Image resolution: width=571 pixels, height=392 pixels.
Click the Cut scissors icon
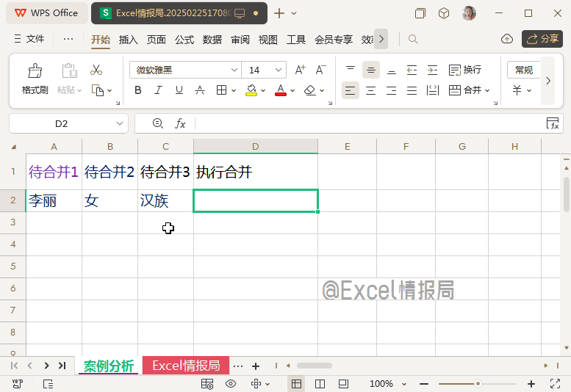pyautogui.click(x=96, y=70)
